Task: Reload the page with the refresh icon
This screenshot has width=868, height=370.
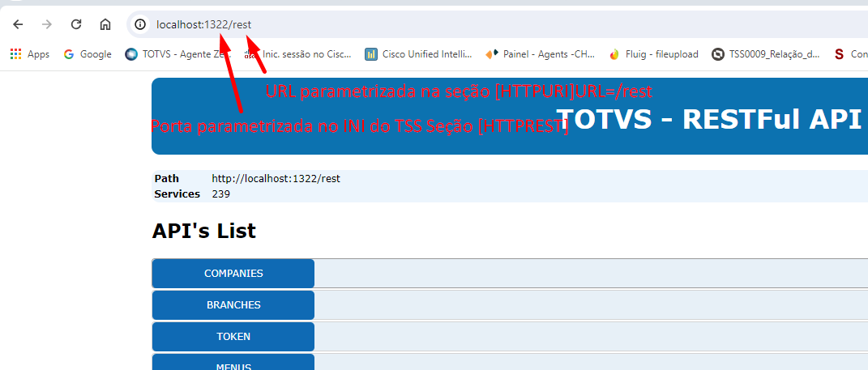Action: 76,24
